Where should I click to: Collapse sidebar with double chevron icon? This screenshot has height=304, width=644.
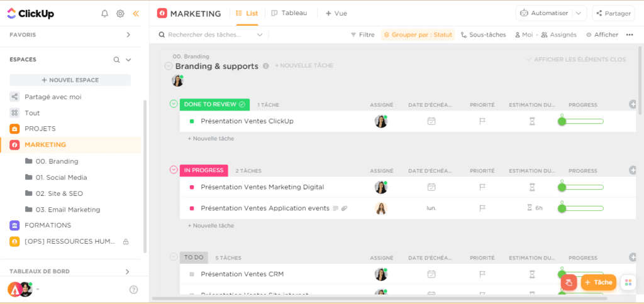tap(136, 13)
